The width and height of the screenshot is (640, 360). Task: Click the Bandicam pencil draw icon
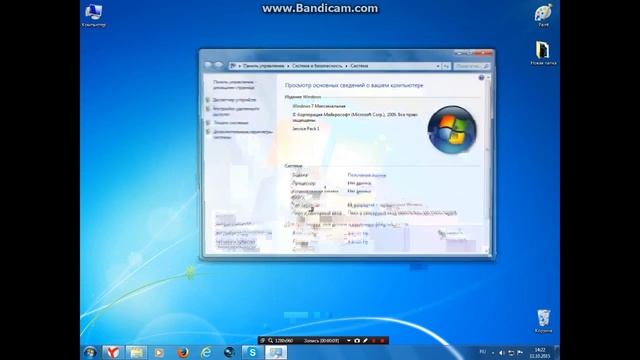pyautogui.click(x=365, y=340)
